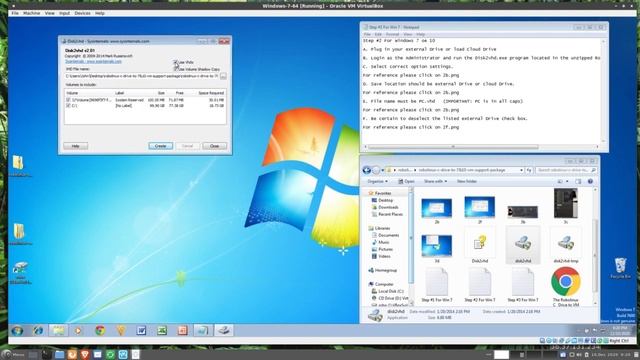
Task: Click the Notepad horizontal scrollbar
Action: pyautogui.click(x=453, y=147)
